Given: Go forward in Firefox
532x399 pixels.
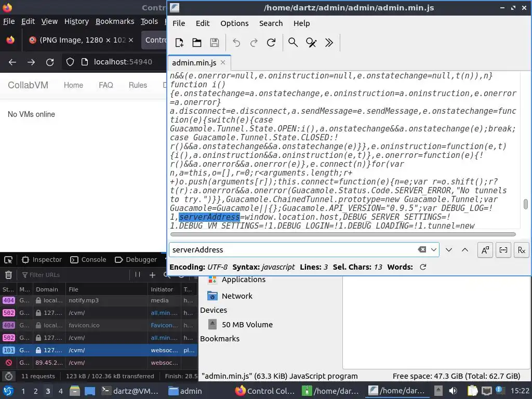Looking at the screenshot, I should pos(31,62).
